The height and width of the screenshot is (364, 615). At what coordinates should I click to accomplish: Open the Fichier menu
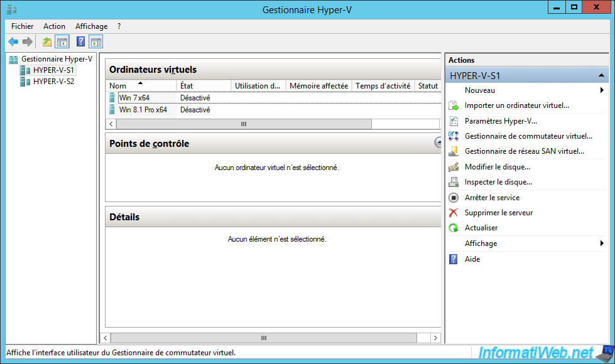(23, 26)
